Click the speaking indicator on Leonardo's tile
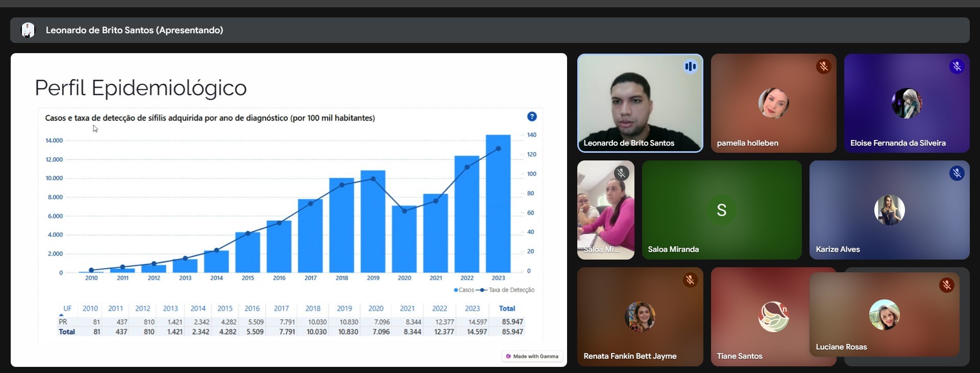 [690, 66]
